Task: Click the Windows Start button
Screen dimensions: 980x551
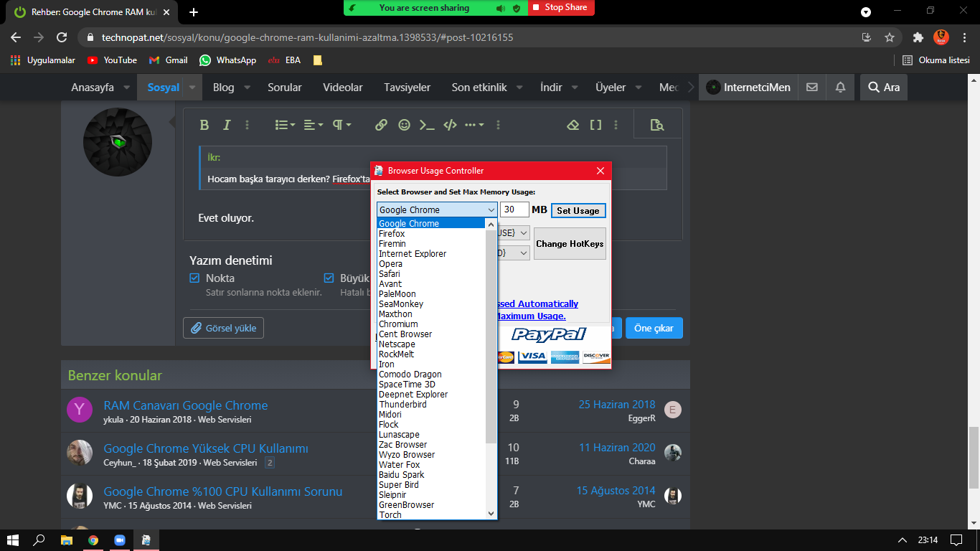Action: pos(12,540)
